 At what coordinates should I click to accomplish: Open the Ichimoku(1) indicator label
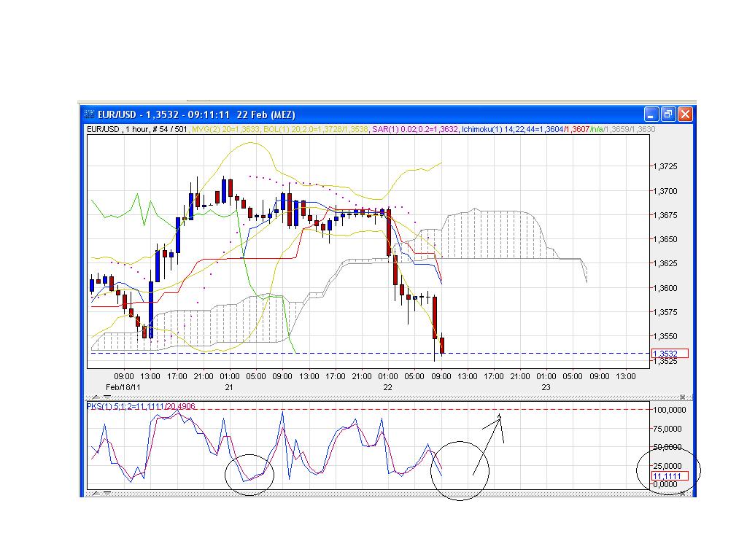(481, 129)
